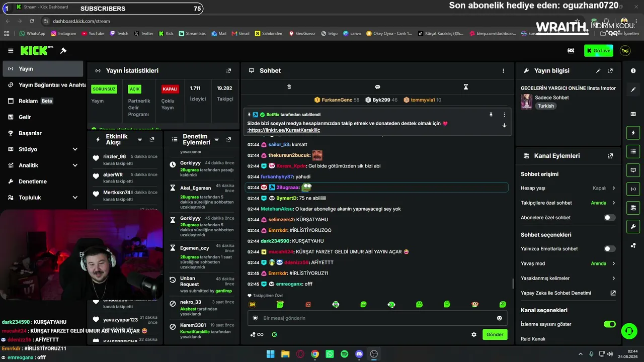Viewport: 644px width, 362px height.
Task: Open Yasaklanmış kelimeler setting chevron
Action: 613,278
